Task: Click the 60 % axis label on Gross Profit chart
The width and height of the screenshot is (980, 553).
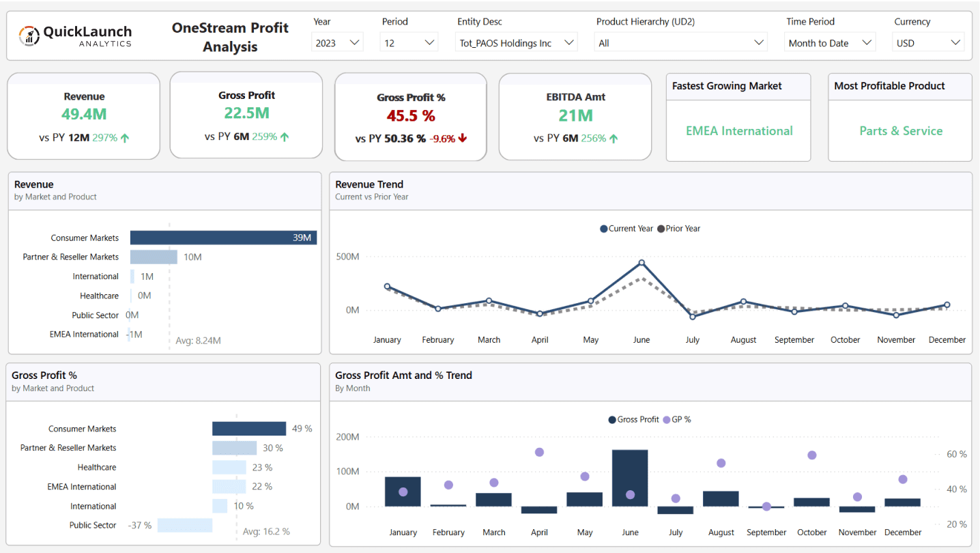Action: coord(957,454)
